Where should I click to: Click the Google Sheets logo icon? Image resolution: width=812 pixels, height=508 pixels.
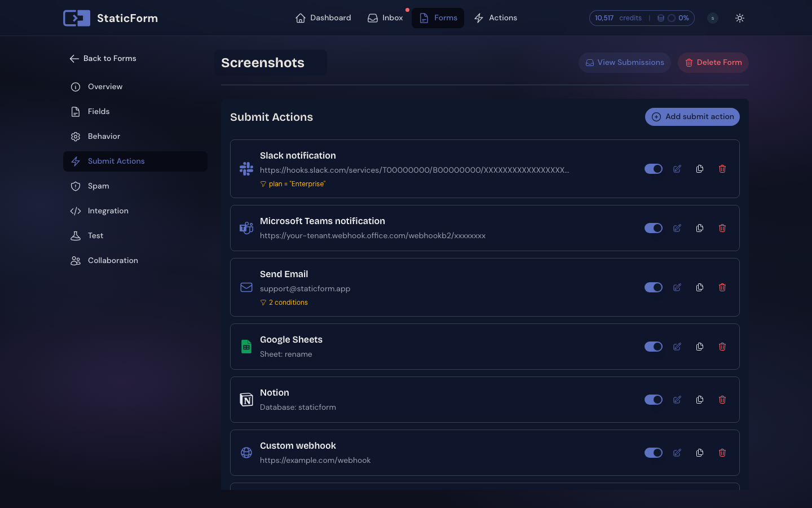(x=246, y=347)
